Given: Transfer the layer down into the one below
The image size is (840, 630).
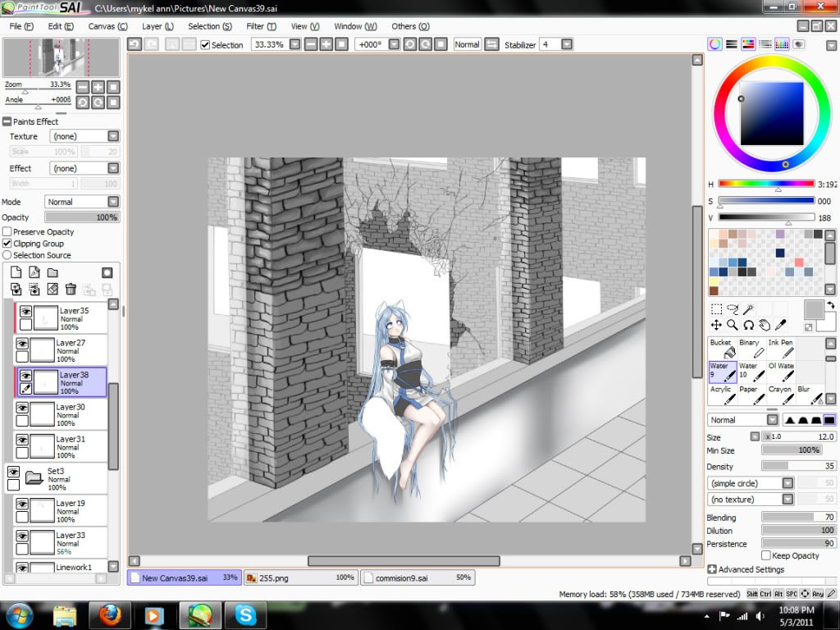Looking at the screenshot, I should [16, 290].
